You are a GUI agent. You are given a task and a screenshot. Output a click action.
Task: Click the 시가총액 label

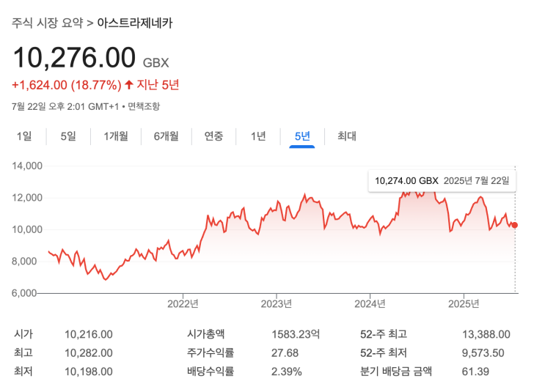pyautogui.click(x=206, y=334)
